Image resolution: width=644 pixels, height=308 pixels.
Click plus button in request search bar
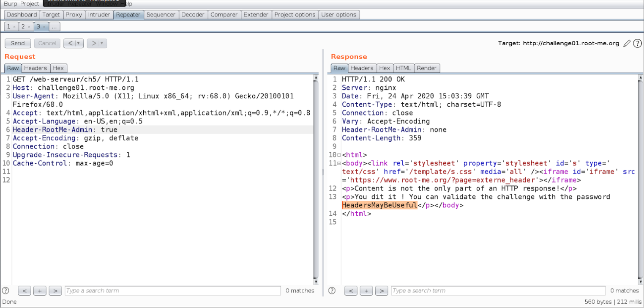(x=40, y=291)
